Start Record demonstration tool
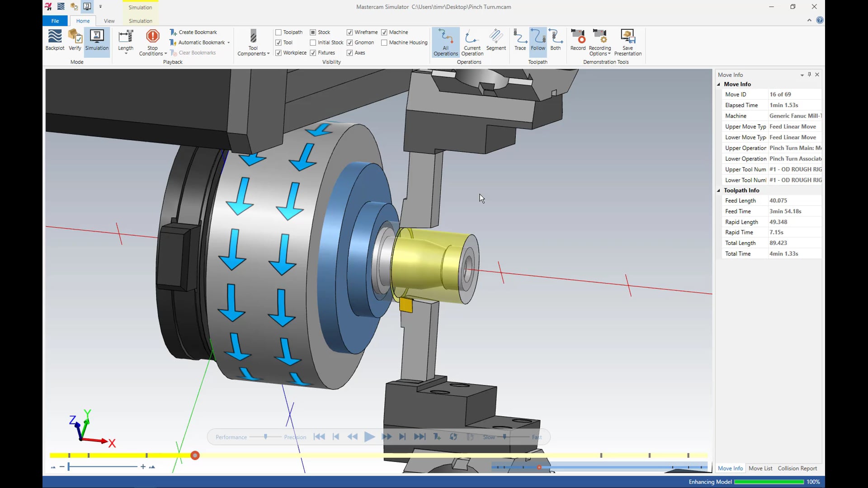The image size is (868, 488). (x=578, y=40)
